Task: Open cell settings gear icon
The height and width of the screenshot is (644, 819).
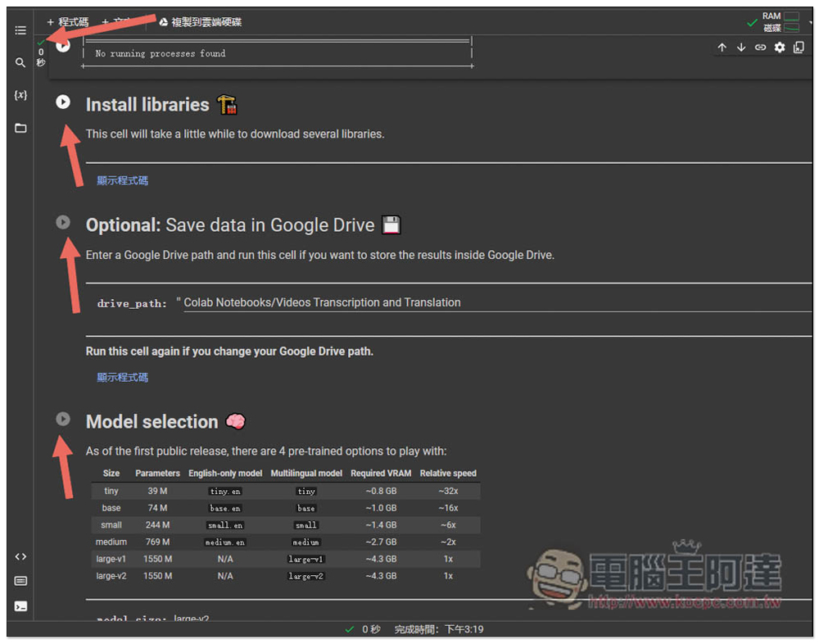Action: click(x=780, y=48)
